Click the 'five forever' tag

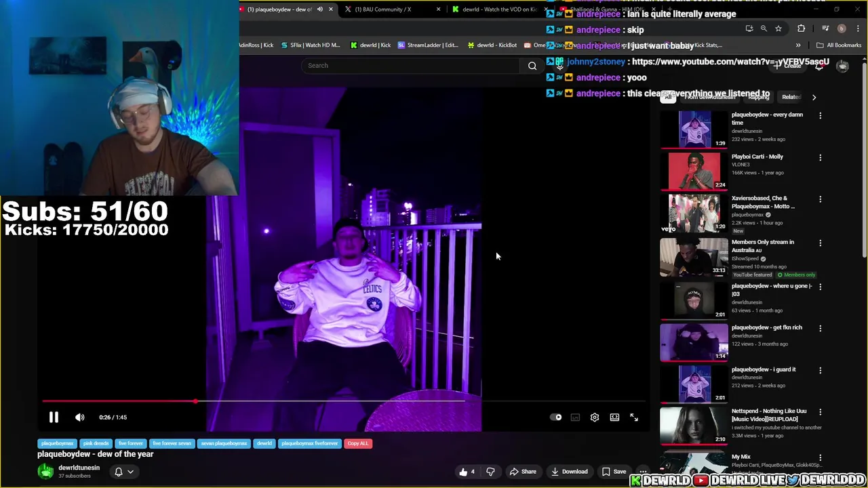tap(131, 443)
